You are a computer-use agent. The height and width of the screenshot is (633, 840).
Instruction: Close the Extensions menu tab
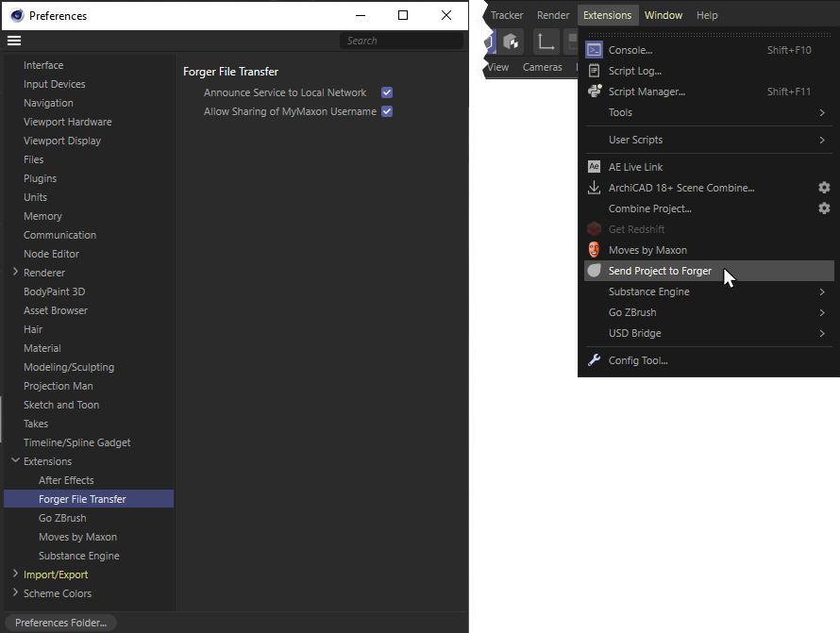[608, 15]
